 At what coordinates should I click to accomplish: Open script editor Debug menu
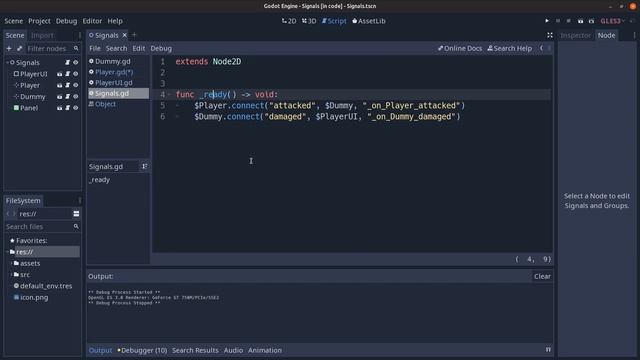[161, 49]
